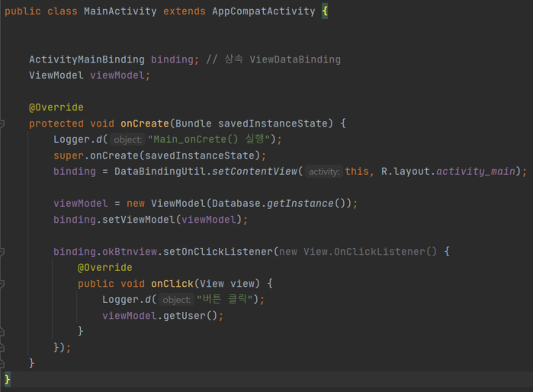Image resolution: width=533 pixels, height=392 pixels.
Task: Click 'object:' hint before Main_onCrete string
Action: point(127,140)
